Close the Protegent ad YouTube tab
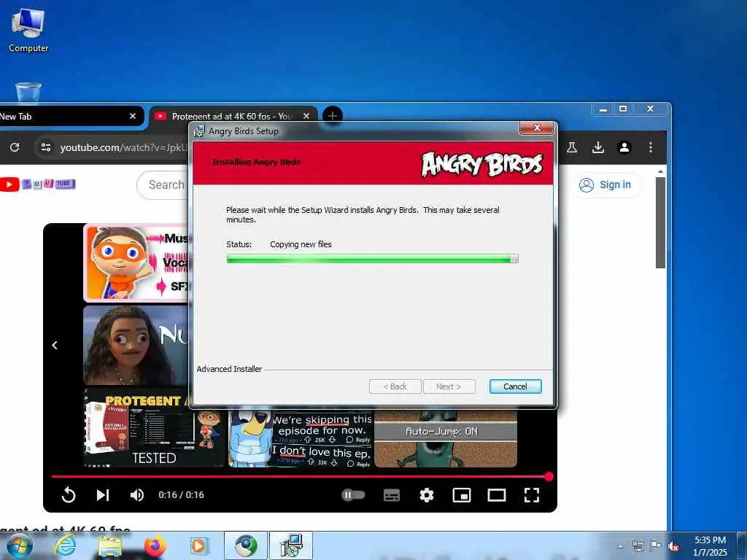This screenshot has width=747, height=560. click(306, 116)
